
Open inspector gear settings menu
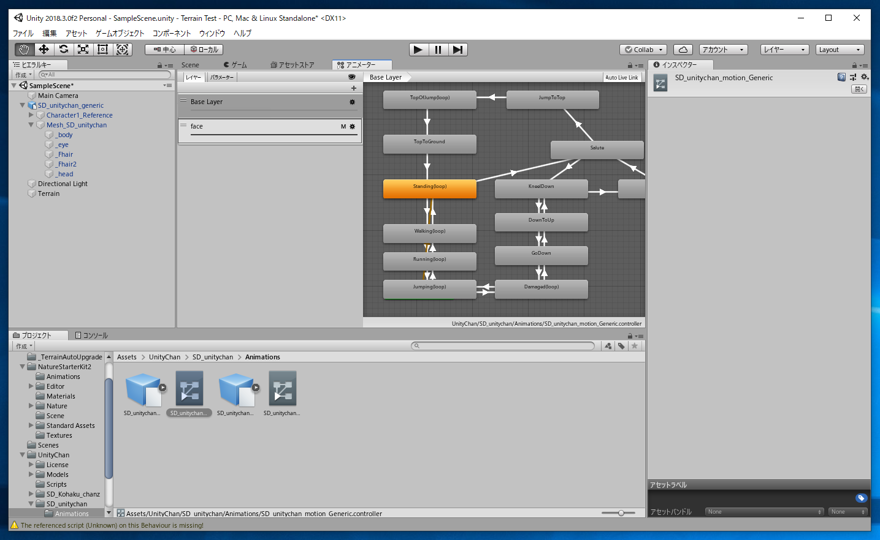[864, 77]
